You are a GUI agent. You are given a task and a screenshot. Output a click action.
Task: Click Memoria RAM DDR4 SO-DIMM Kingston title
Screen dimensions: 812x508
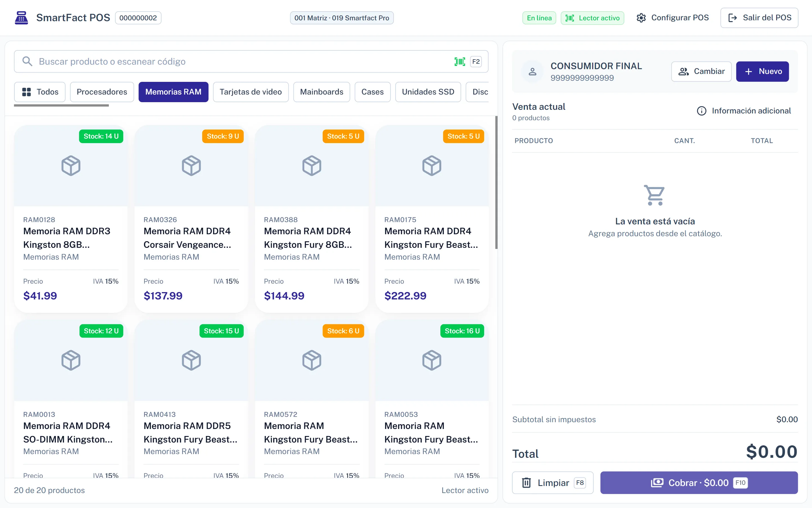pos(68,433)
